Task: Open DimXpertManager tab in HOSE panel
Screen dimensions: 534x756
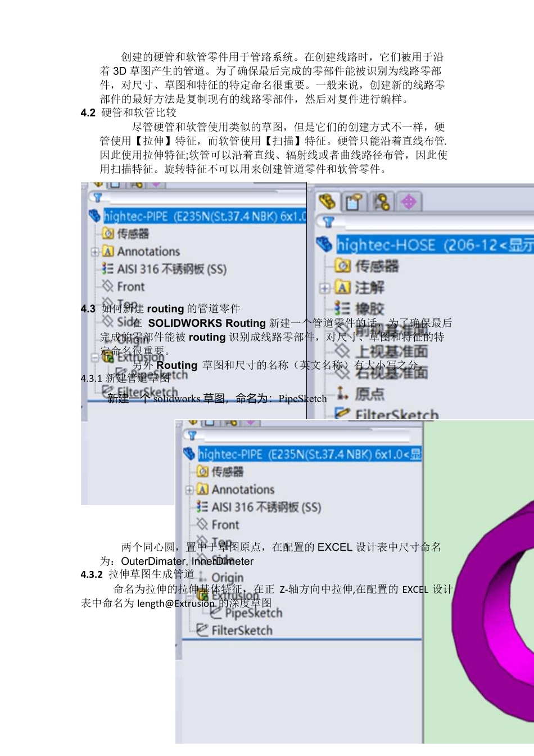Action: (x=409, y=201)
